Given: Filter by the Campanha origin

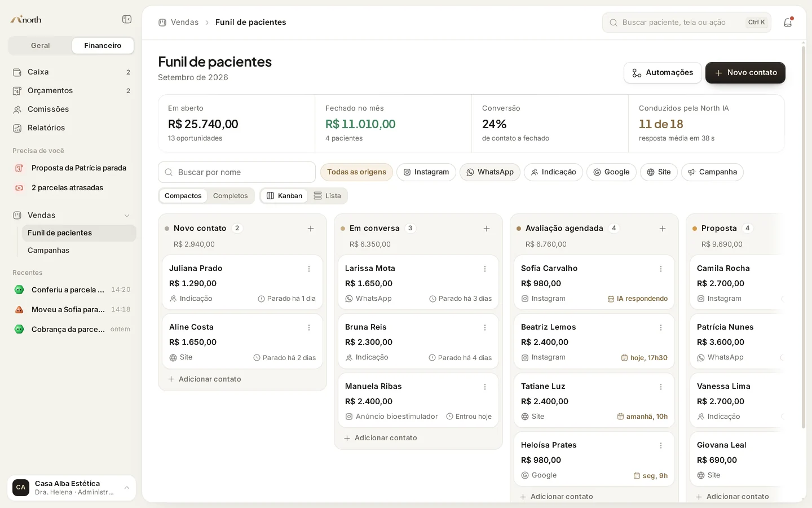Looking at the screenshot, I should tap(712, 172).
